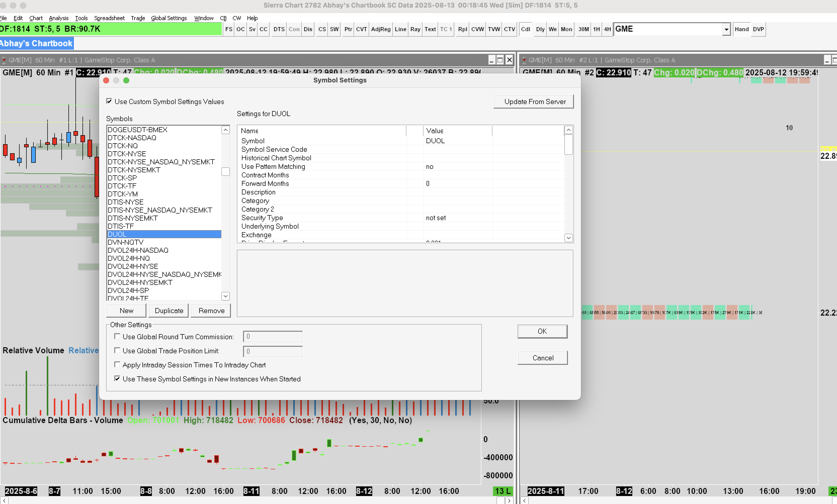Switch to 30M timeframe button
The image size is (837, 504).
pos(583,29)
